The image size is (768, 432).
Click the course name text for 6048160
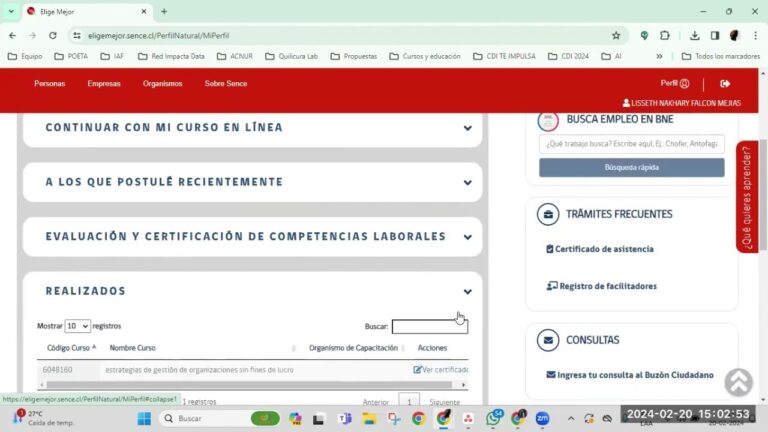tap(199, 370)
